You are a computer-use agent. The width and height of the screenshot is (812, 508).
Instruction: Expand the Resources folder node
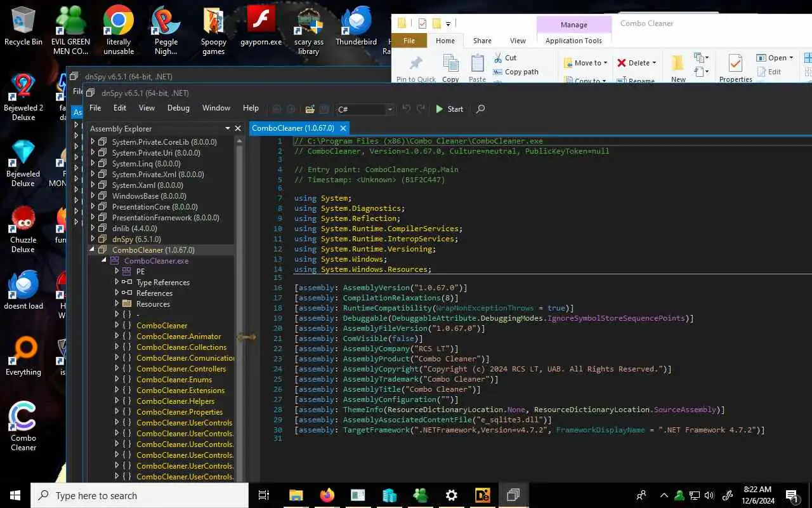coord(117,304)
